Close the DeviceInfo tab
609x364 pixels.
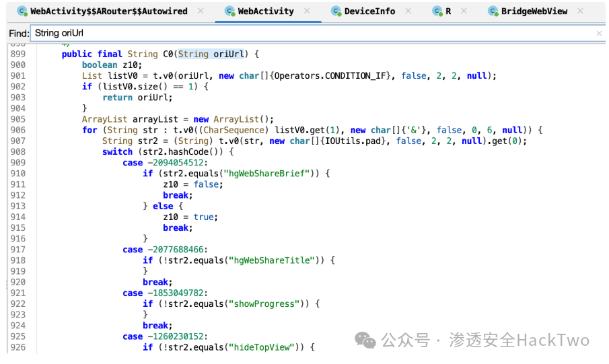pyautogui.click(x=408, y=11)
